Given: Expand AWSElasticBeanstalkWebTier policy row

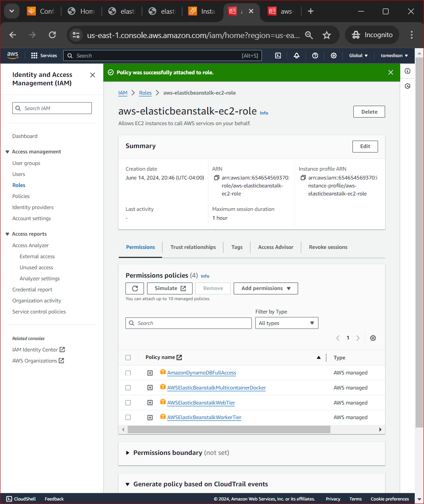Looking at the screenshot, I should (x=150, y=403).
